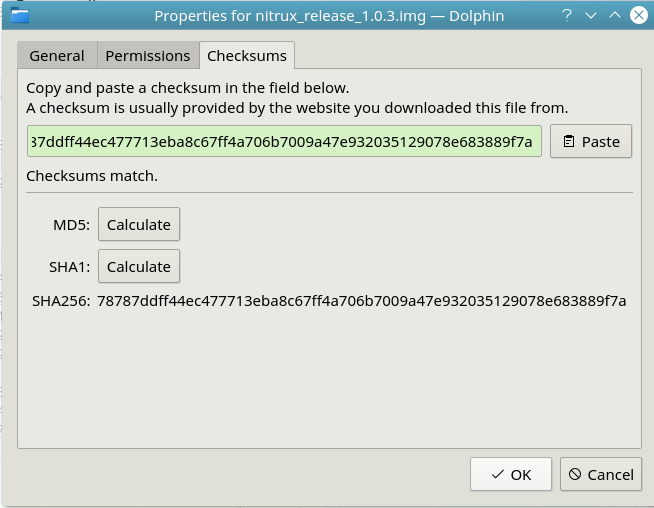Image resolution: width=654 pixels, height=508 pixels.
Task: Maximize the Properties dialog window
Action: click(614, 15)
